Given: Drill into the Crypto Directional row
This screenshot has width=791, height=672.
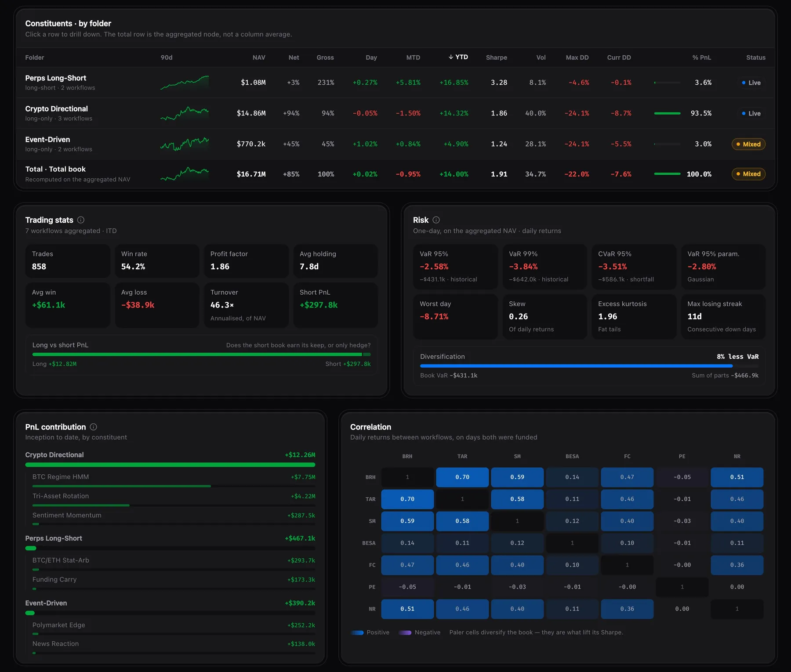Looking at the screenshot, I should pos(395,113).
